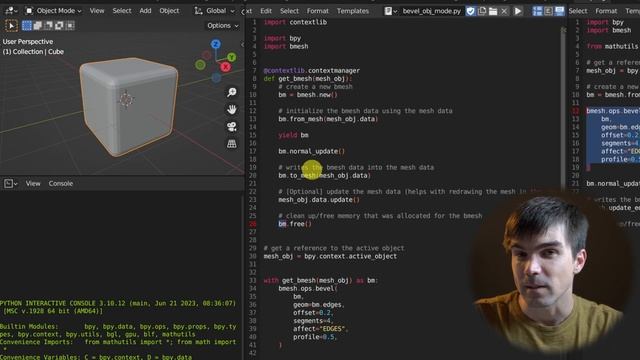This screenshot has height=360, width=640.
Task: Open the Console menu
Action: [61, 184]
